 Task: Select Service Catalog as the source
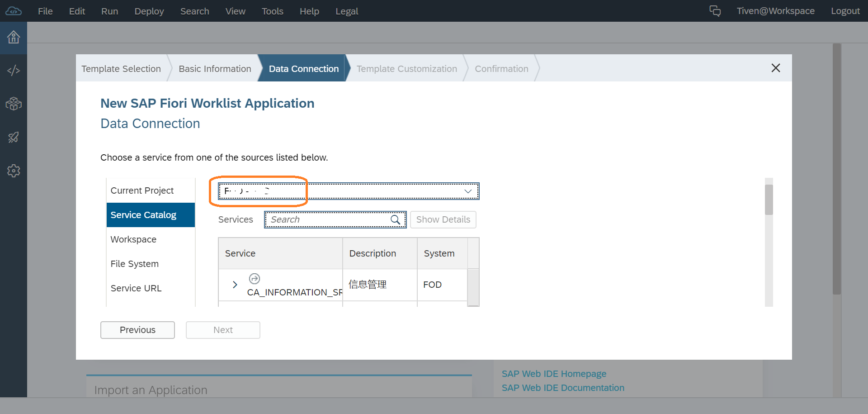click(151, 215)
